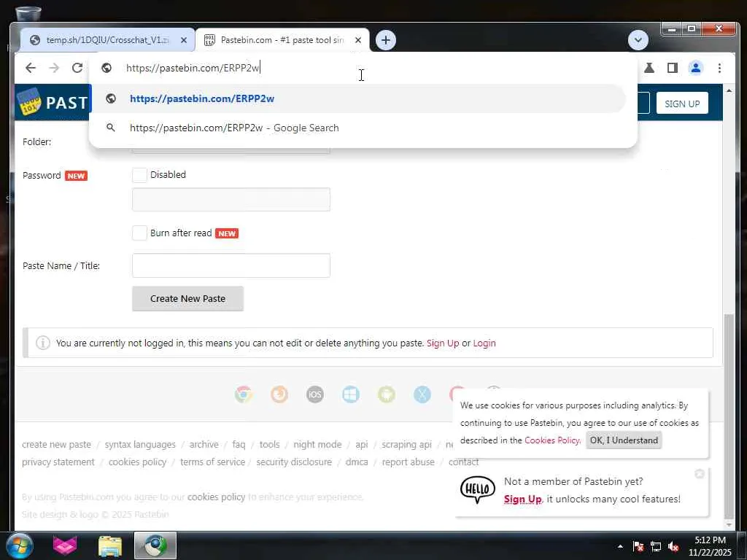Open Chrome three-dot menu
The width and height of the screenshot is (747, 560).
[x=719, y=68]
